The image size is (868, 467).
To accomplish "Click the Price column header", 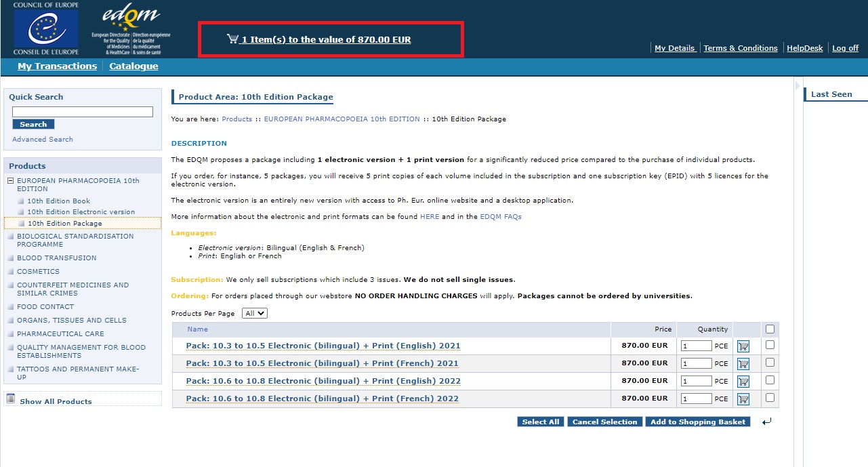I will pos(663,329).
